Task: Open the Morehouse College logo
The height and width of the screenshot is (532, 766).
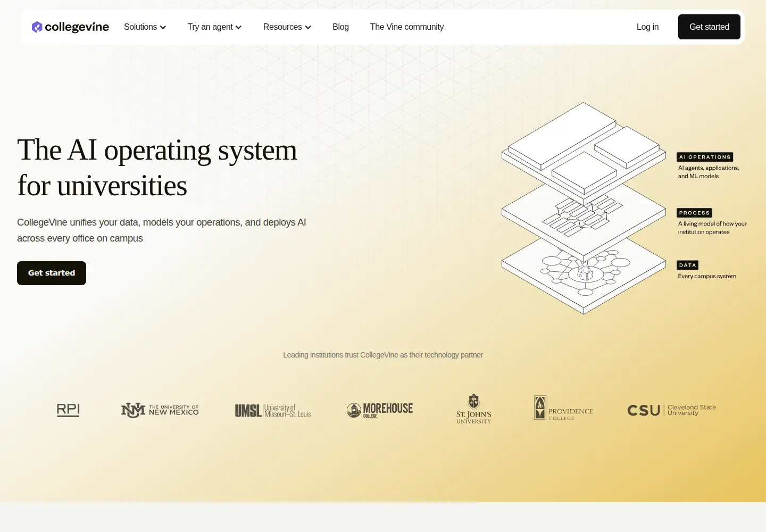Action: (380, 410)
